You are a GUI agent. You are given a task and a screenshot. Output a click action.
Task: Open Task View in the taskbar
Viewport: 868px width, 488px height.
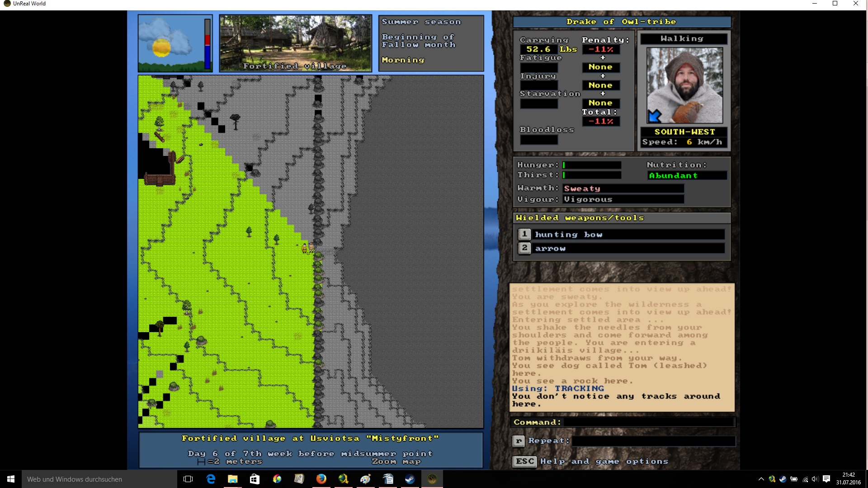pyautogui.click(x=188, y=479)
